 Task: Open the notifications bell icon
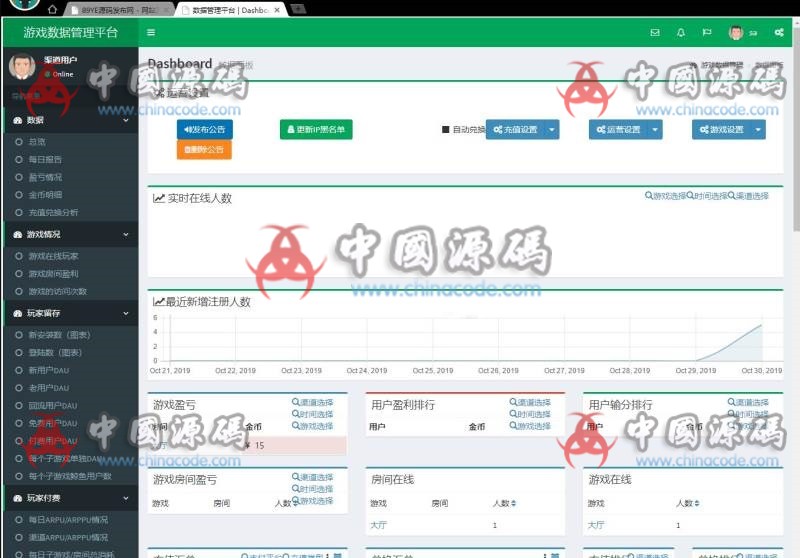click(x=681, y=33)
